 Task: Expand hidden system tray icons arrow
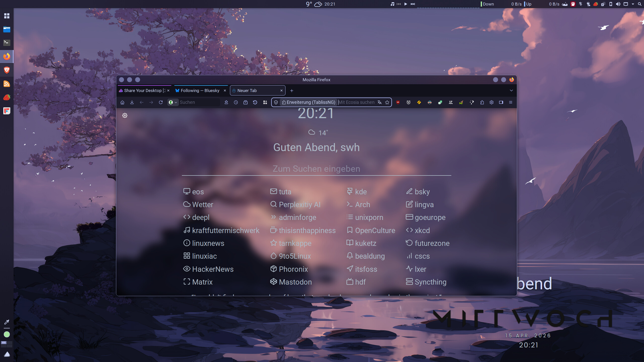coord(633,4)
